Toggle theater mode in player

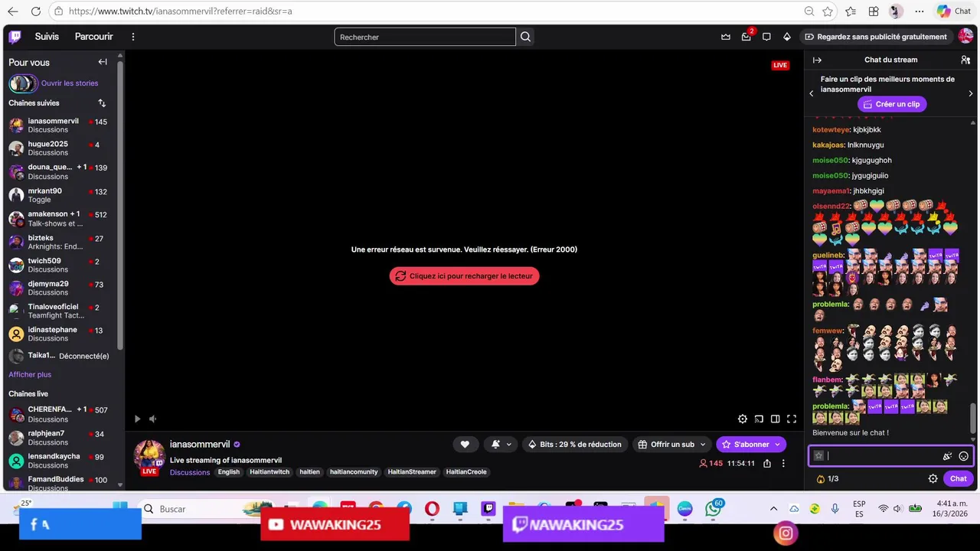point(776,419)
